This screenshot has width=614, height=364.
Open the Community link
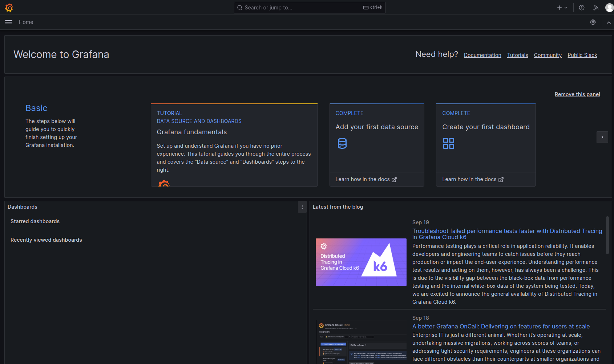[548, 55]
